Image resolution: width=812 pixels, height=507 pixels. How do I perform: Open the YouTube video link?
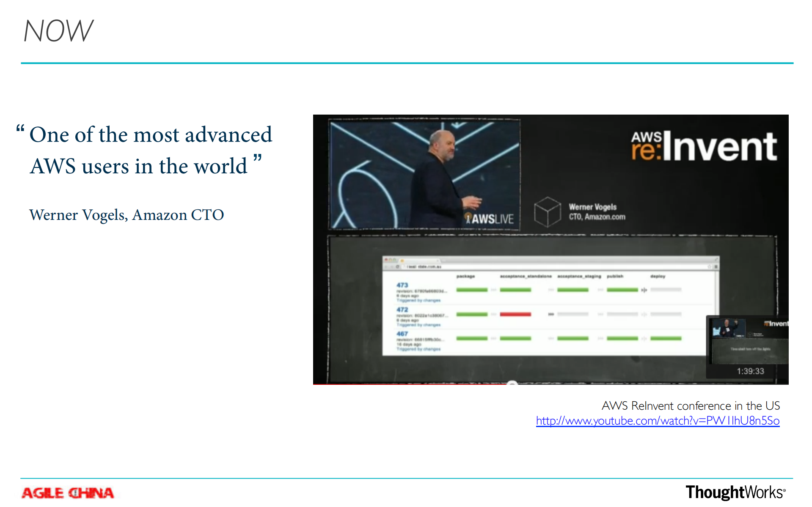pos(657,421)
